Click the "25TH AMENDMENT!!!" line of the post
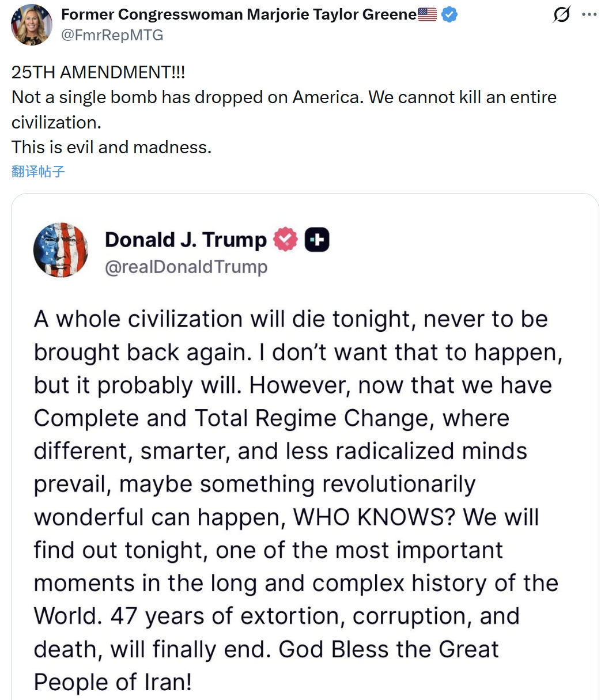Viewport: 616px width, 700px height. [99, 72]
